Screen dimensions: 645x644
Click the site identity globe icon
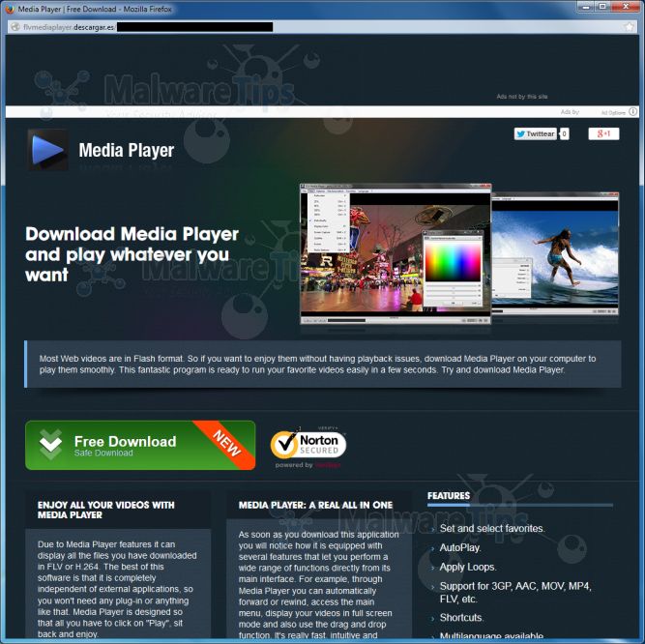[15, 27]
